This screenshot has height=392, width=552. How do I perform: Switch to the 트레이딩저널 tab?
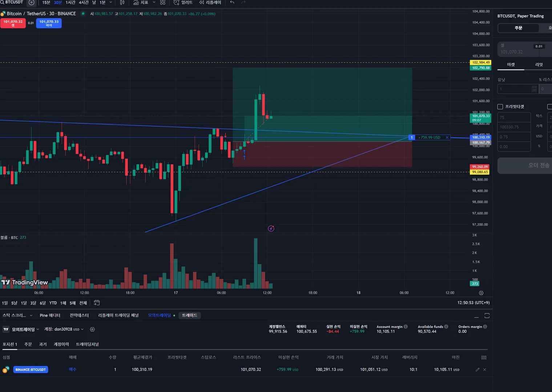pos(87,344)
